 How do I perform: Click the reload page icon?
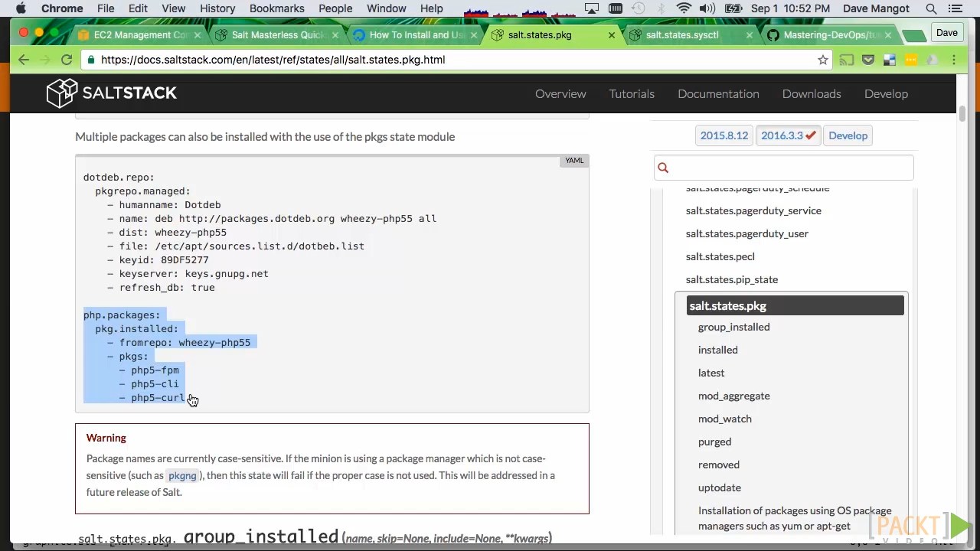(x=67, y=60)
